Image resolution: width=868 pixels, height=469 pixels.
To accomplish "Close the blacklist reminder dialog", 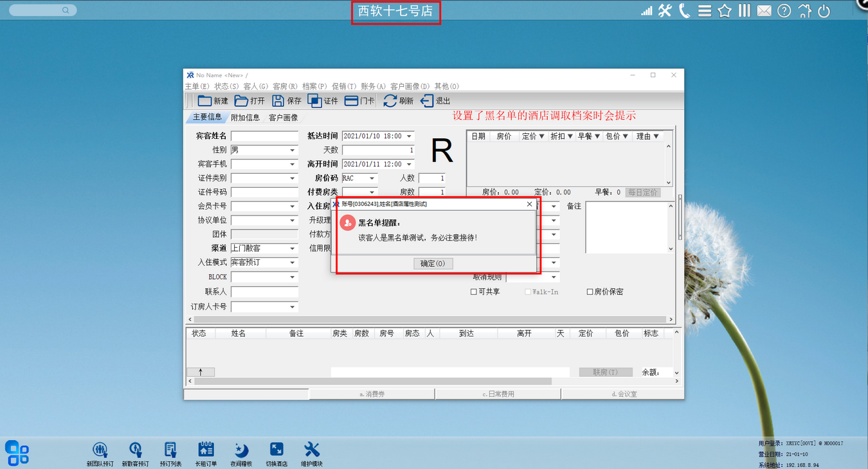I will [x=530, y=204].
